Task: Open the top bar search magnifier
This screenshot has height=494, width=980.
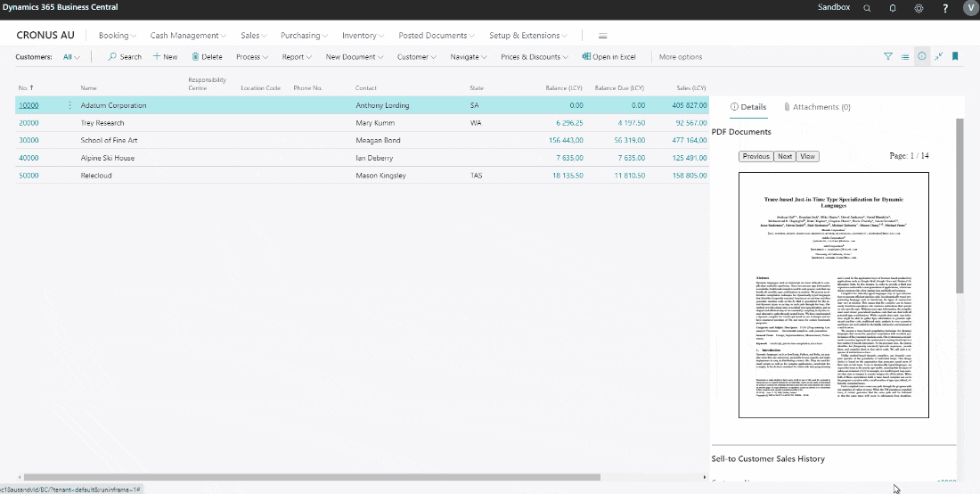Action: coord(867,8)
